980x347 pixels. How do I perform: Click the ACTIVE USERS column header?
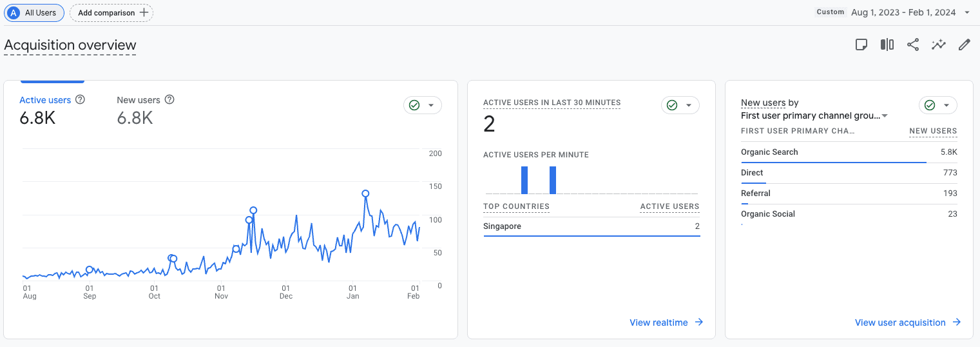[669, 207]
